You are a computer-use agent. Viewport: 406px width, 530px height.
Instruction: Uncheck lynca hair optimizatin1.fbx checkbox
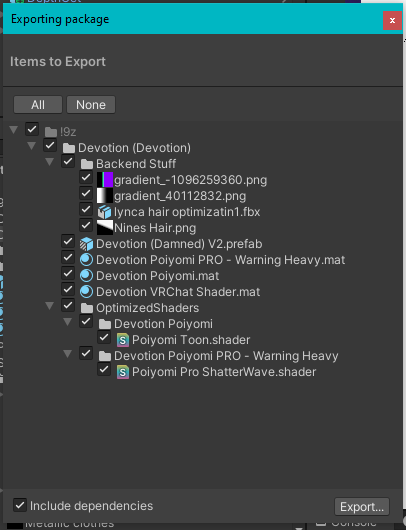coord(86,209)
